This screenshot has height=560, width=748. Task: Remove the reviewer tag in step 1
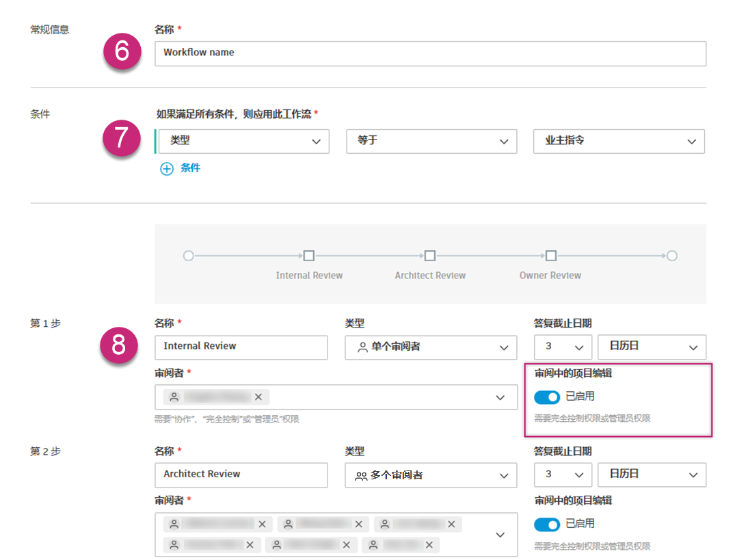[258, 397]
